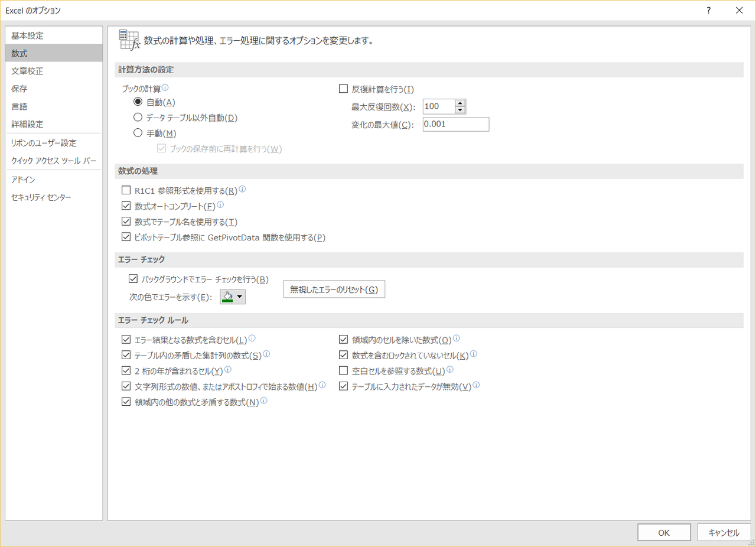Screen dimensions: 756x547
Task: Open the 詳細設定 category
Action: pyautogui.click(x=54, y=124)
